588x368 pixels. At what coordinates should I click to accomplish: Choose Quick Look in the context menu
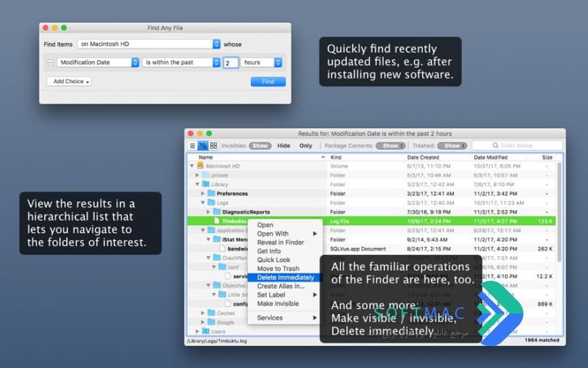[284, 260]
